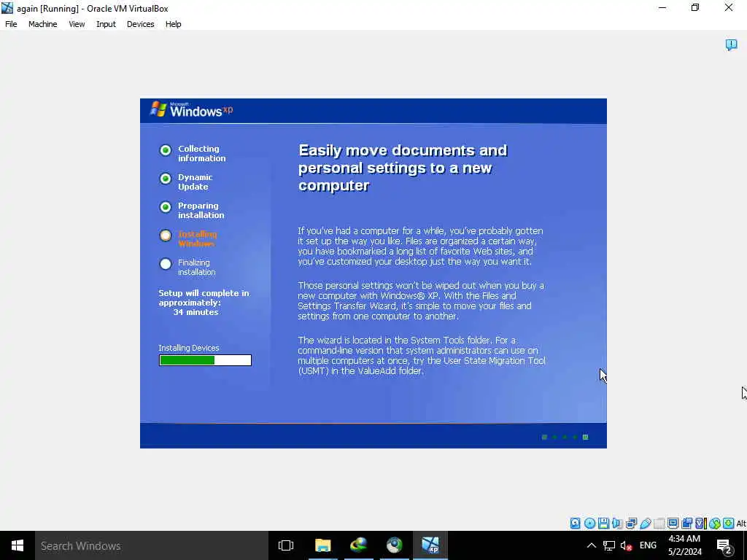Click the VirtualBox title bar app icon
This screenshot has width=747, height=560.
[x=7, y=8]
